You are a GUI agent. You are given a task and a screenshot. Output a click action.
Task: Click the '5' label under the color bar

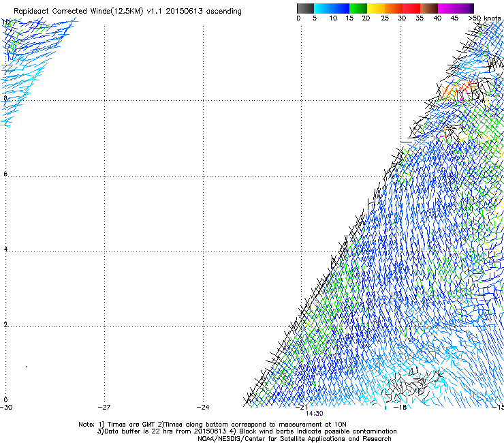coord(315,18)
